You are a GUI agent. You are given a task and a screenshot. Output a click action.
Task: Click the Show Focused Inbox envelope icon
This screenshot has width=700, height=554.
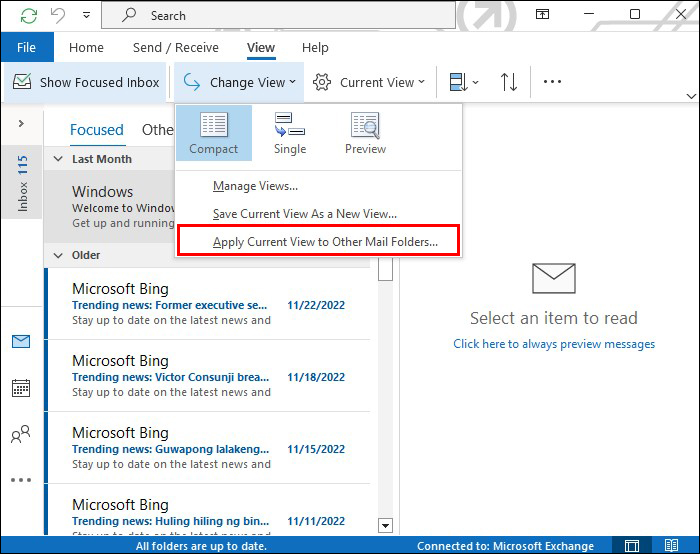pyautogui.click(x=22, y=82)
